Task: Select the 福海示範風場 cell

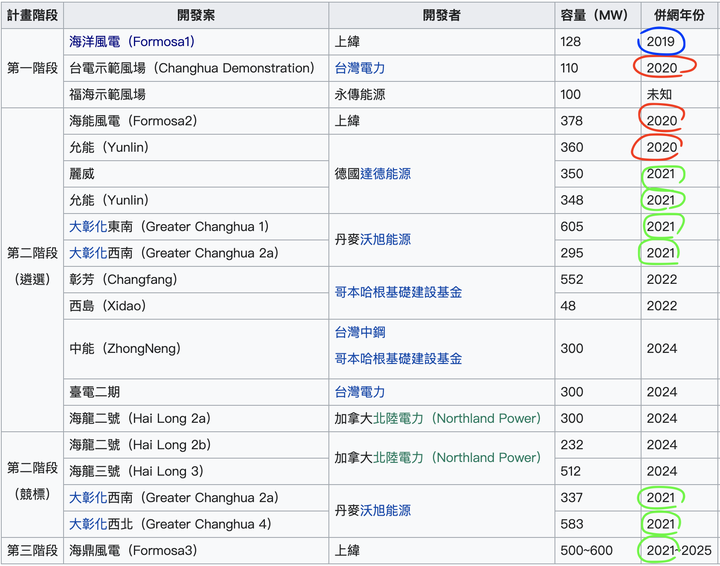Action: coord(196,95)
